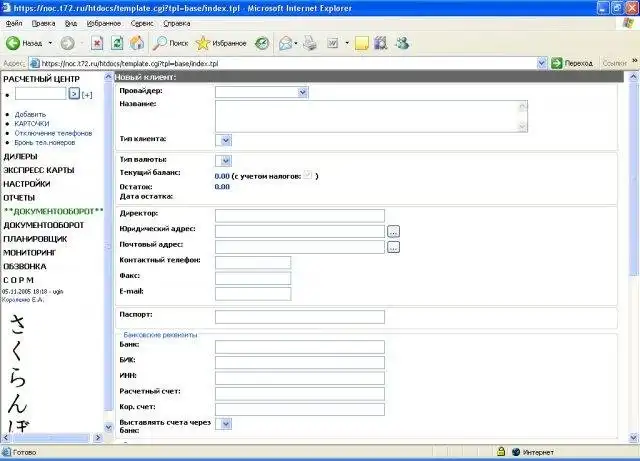Open the Правка menu
The height and width of the screenshot is (461, 640).
(43, 24)
